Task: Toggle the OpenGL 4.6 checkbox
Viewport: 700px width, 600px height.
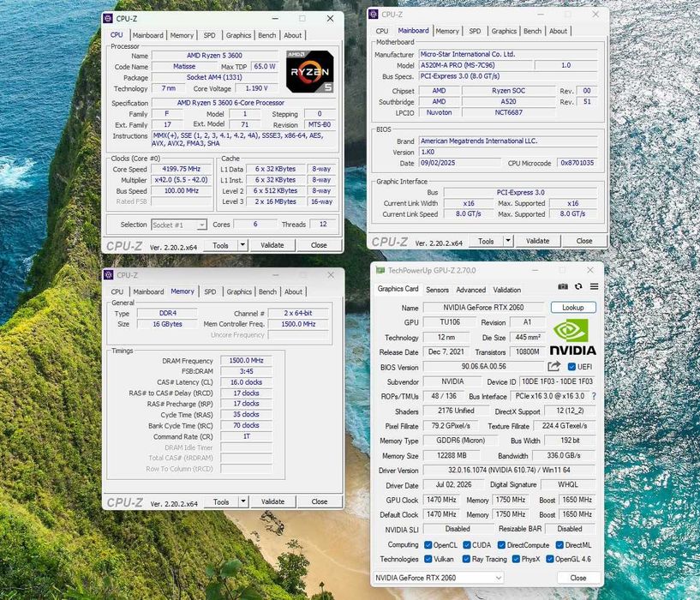Action: point(550,559)
